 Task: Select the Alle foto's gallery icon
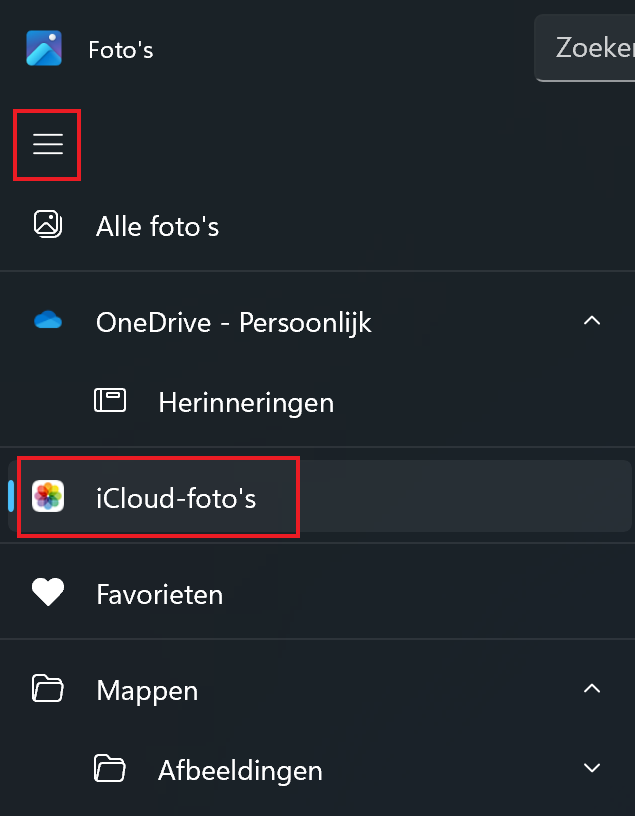(48, 225)
